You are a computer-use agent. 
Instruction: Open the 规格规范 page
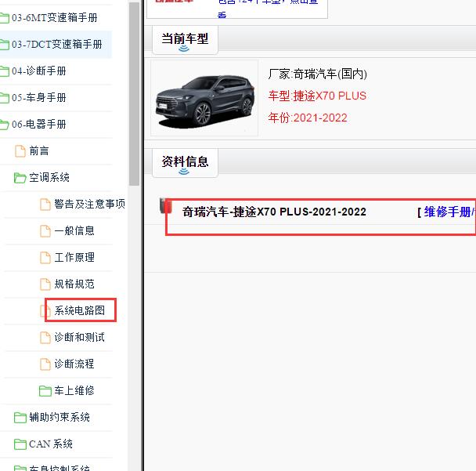(74, 284)
